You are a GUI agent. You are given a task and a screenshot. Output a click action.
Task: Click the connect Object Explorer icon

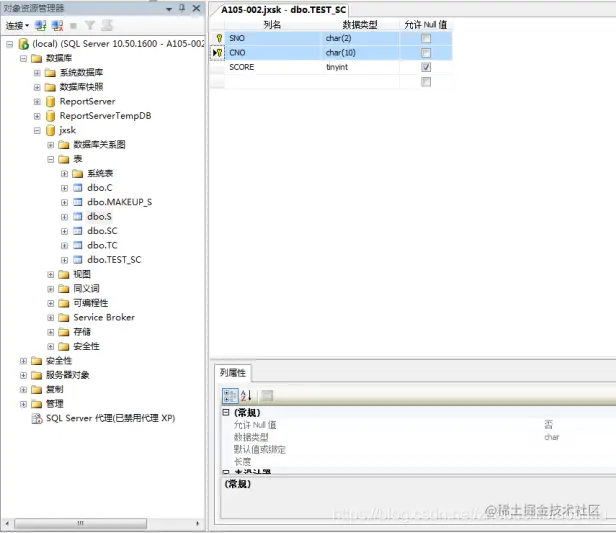click(40, 26)
